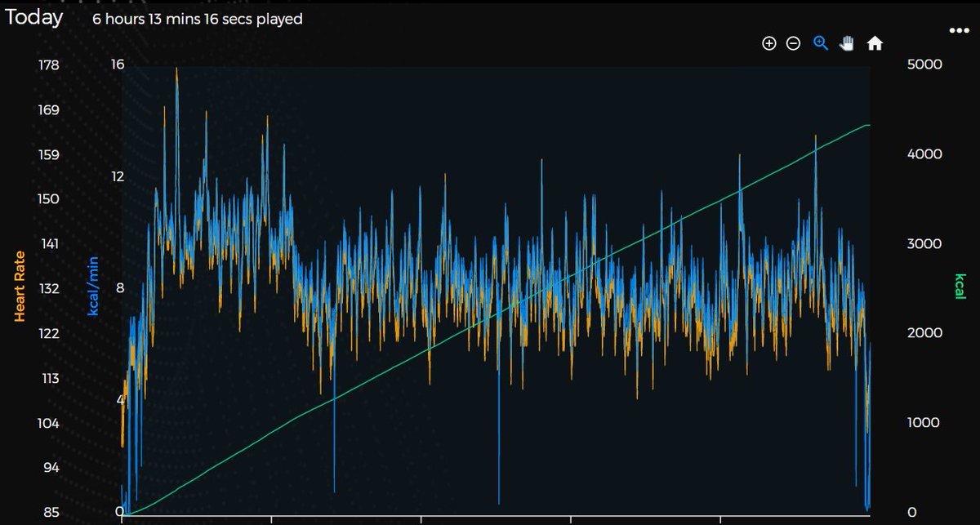Select the zoom-in plus icon
Image resolution: width=980 pixels, height=525 pixels.
click(x=768, y=42)
